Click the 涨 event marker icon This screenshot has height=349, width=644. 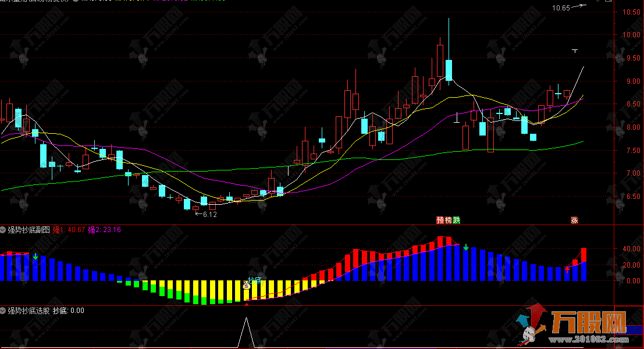[x=574, y=220]
